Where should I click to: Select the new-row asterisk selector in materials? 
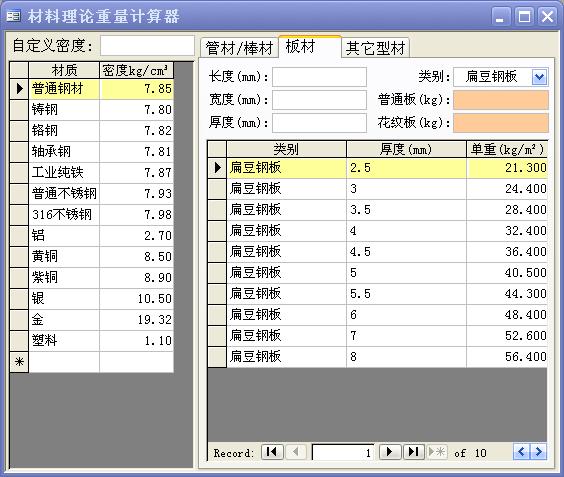pyautogui.click(x=19, y=362)
